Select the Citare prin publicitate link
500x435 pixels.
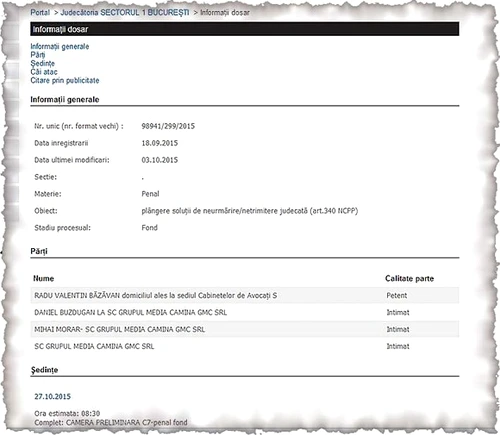(x=65, y=80)
